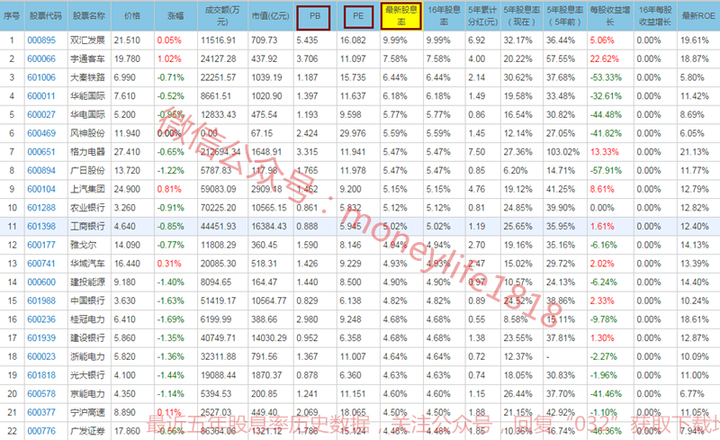The image size is (720, 440).
Task: Open stock code link 600894
Action: click(x=41, y=170)
